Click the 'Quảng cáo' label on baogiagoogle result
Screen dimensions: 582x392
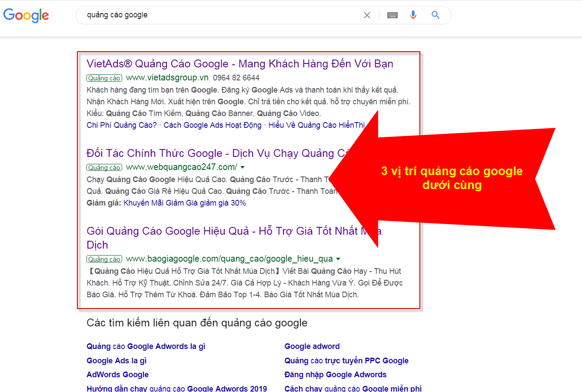click(x=104, y=259)
